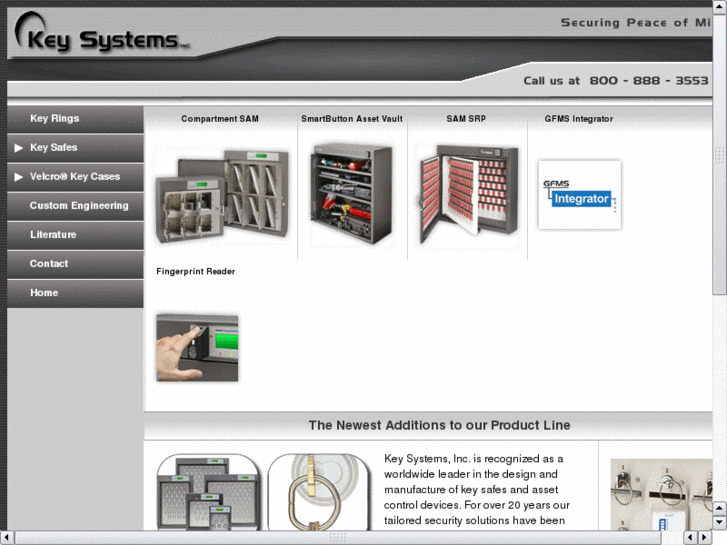727x545 pixels.
Task: Click the scroll down arrow at bottom right
Action: (720, 523)
